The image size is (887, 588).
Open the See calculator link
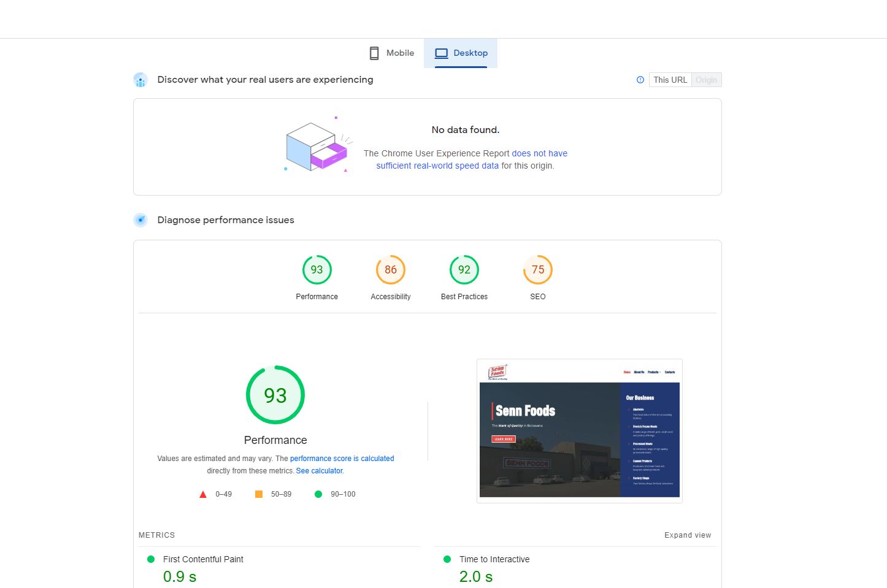coord(320,471)
